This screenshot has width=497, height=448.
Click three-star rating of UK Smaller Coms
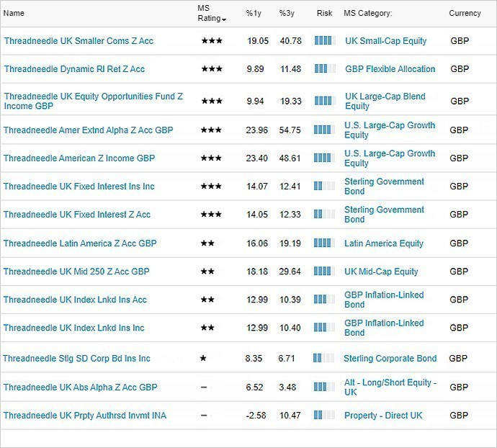click(x=212, y=40)
